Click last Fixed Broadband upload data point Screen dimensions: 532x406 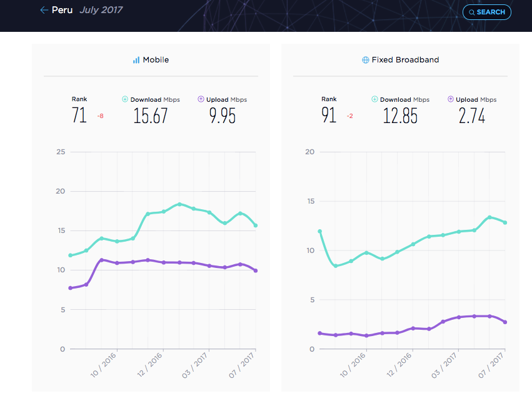[505, 322]
